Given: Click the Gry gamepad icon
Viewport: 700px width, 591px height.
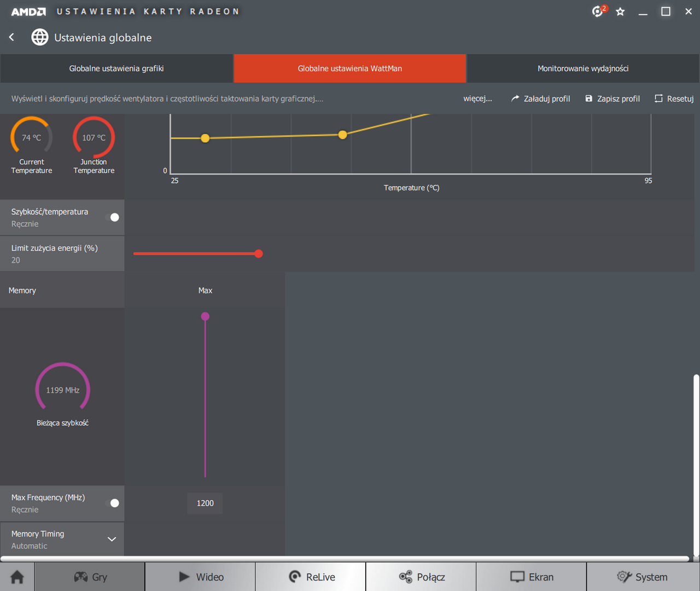Looking at the screenshot, I should 80,577.
